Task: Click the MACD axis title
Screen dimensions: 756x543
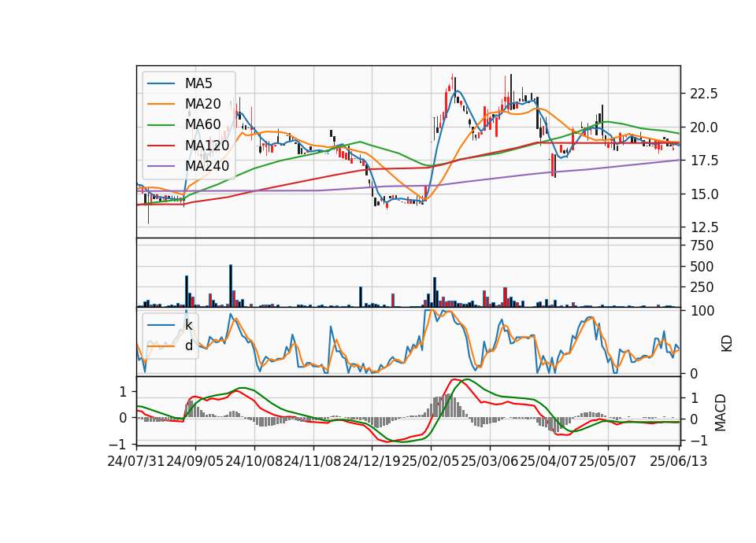Action: tap(720, 412)
